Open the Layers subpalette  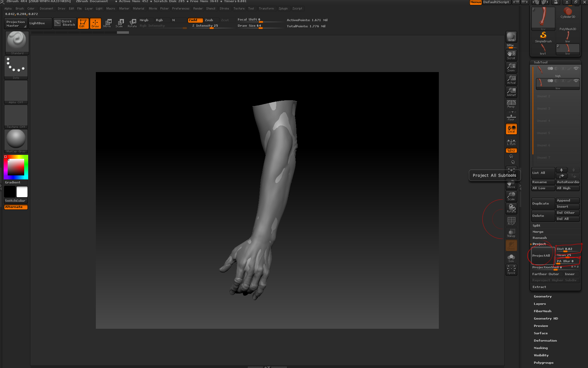540,304
